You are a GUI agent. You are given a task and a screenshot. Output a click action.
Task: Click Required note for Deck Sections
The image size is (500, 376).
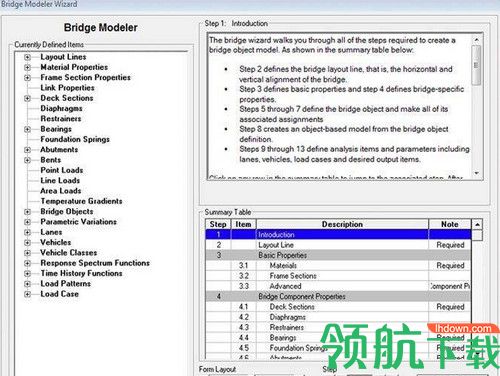450,307
